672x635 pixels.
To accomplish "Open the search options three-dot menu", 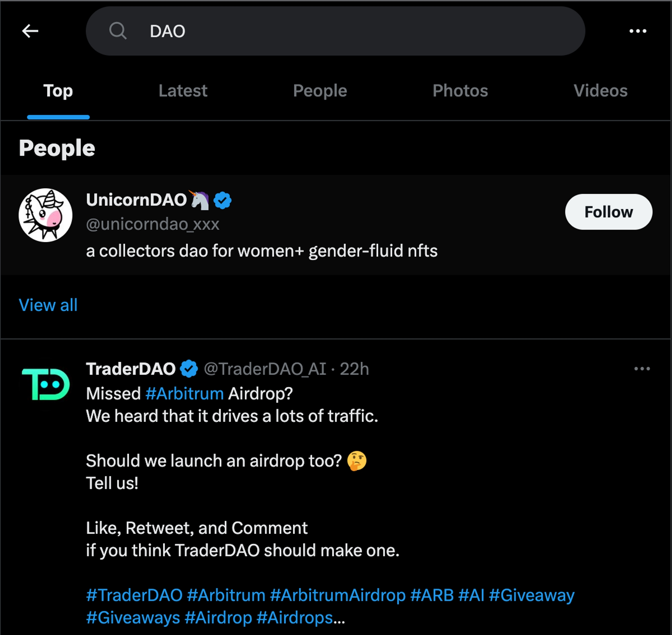I will (638, 31).
